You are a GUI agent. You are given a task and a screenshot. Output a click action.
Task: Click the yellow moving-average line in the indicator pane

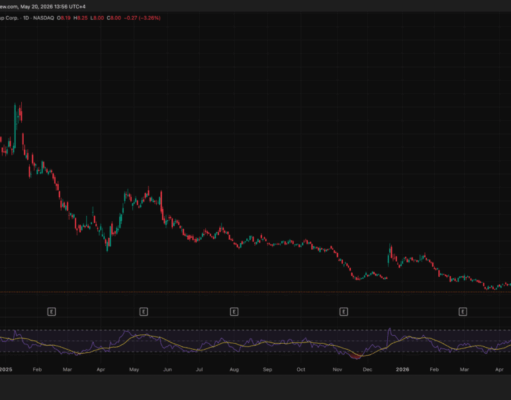pos(143,335)
